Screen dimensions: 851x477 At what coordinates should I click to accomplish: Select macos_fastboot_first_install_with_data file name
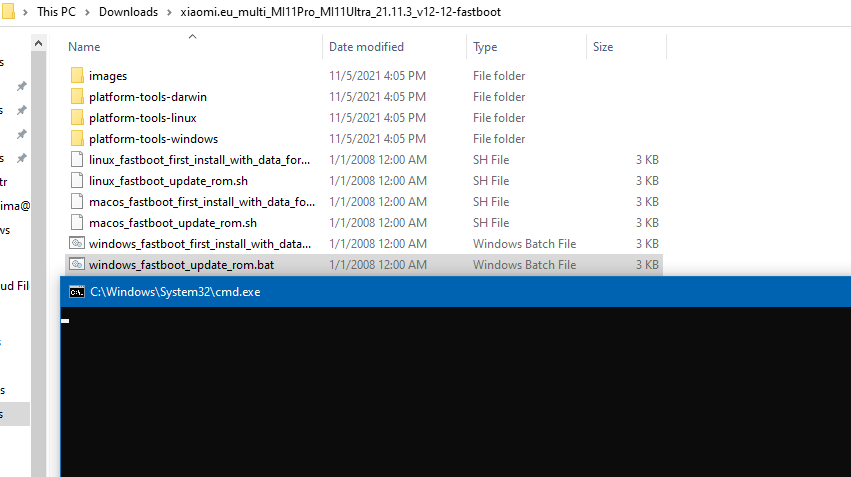[202, 202]
